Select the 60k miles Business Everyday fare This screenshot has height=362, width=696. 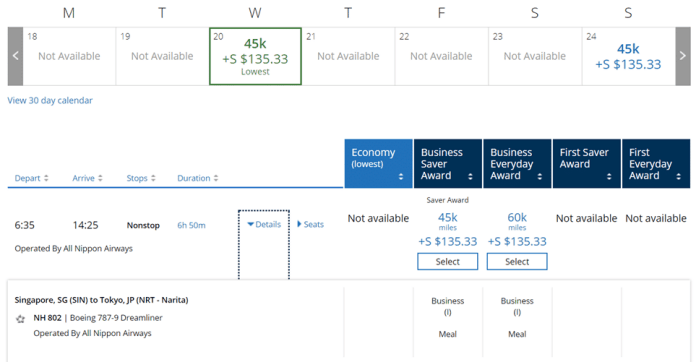517,261
